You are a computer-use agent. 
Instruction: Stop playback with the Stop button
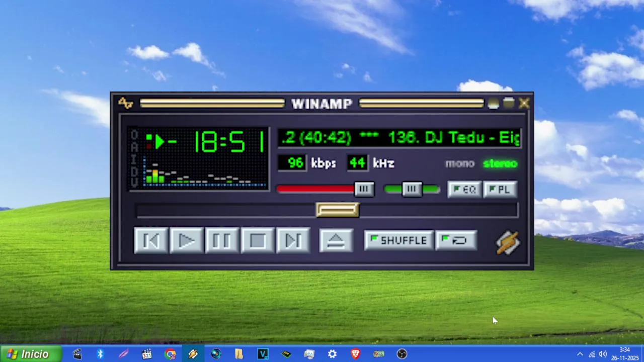[258, 240]
